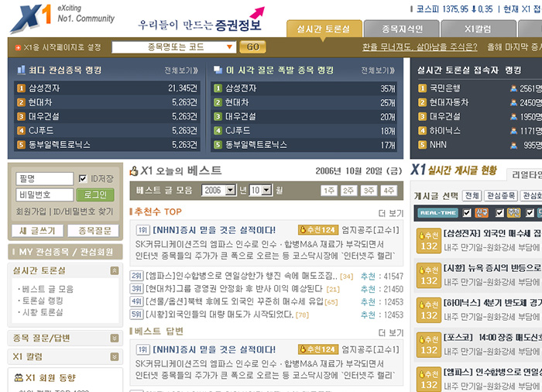Click the 필명 input field
Viewport: 542px width, 392px height.
45,179
